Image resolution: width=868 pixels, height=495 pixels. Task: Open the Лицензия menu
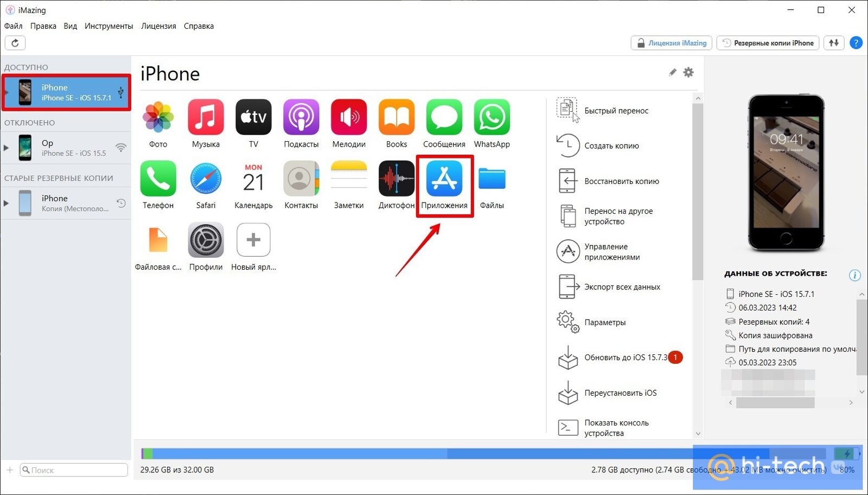tap(158, 26)
